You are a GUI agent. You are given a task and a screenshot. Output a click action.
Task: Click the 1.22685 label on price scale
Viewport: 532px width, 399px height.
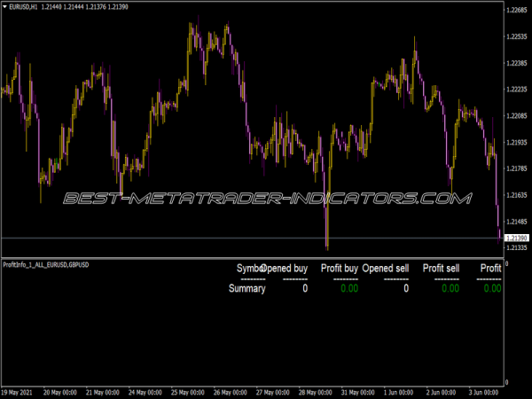tap(516, 11)
